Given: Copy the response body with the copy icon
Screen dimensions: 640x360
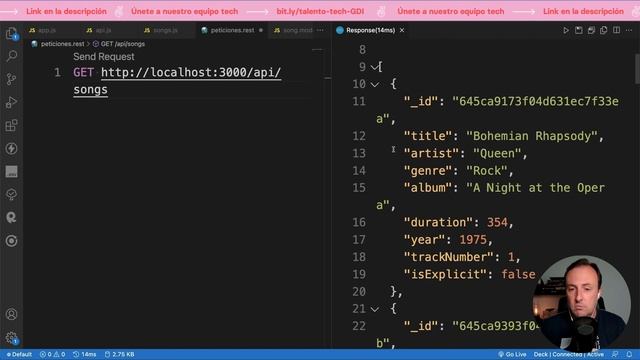Looking at the screenshot, I should click(604, 30).
